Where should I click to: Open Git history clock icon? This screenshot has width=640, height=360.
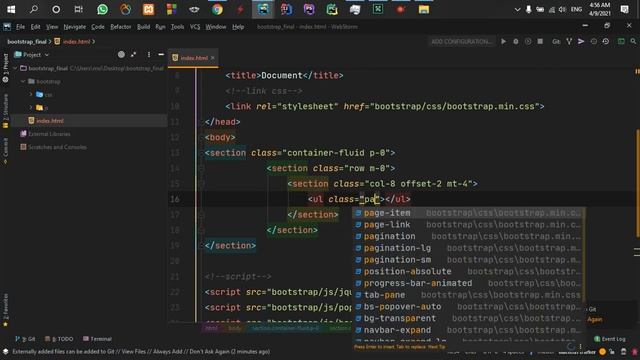[593, 41]
